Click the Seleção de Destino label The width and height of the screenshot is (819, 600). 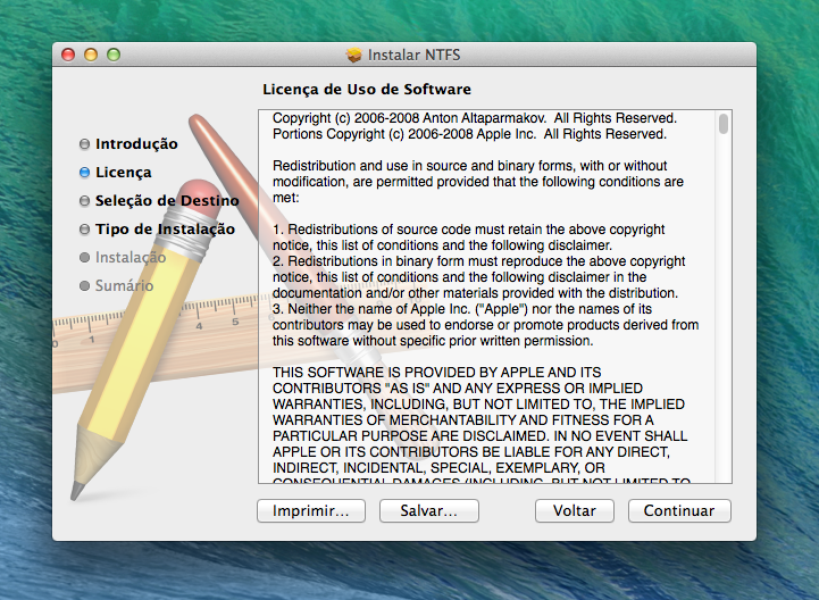(x=167, y=201)
